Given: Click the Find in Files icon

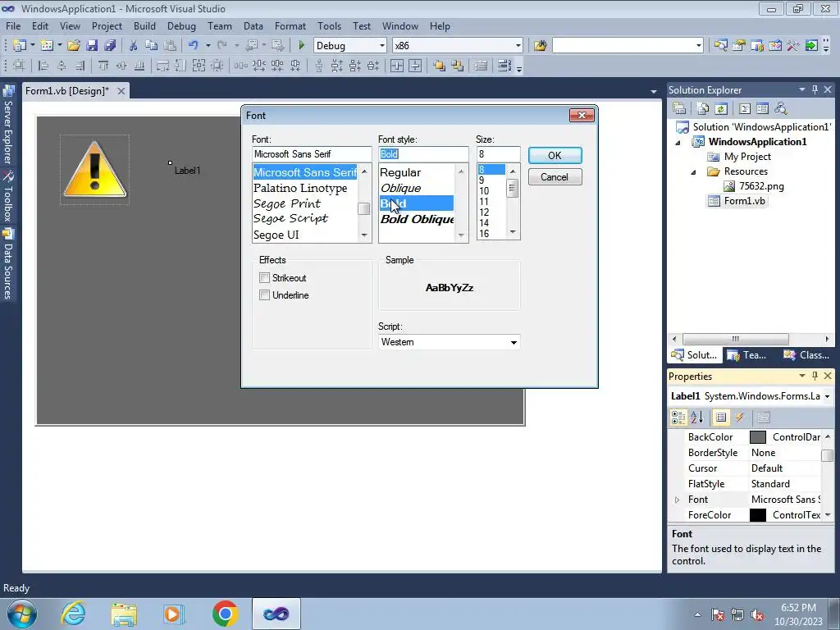Looking at the screenshot, I should 540,46.
